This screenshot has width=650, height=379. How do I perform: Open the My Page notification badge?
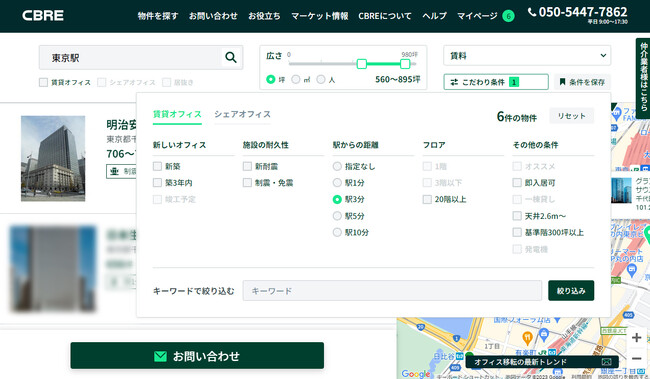[x=508, y=16]
